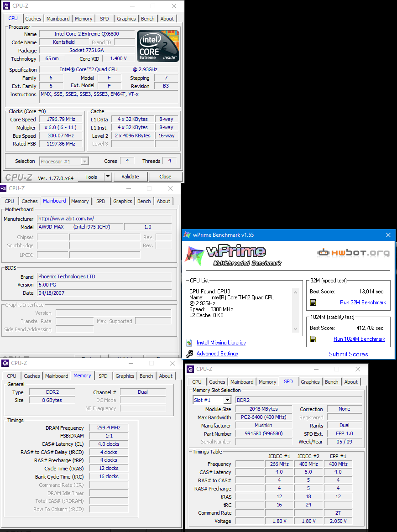397x532 pixels.
Task: Click the Intel Core 2 Extreme logo
Action: 158,46
